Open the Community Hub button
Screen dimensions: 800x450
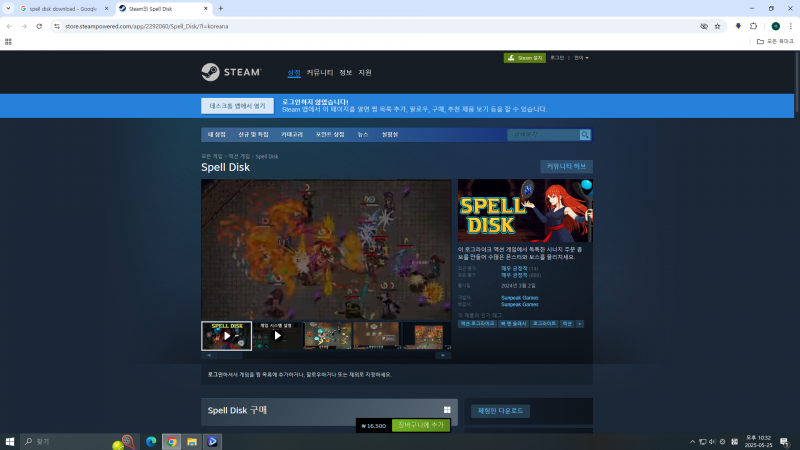(566, 166)
